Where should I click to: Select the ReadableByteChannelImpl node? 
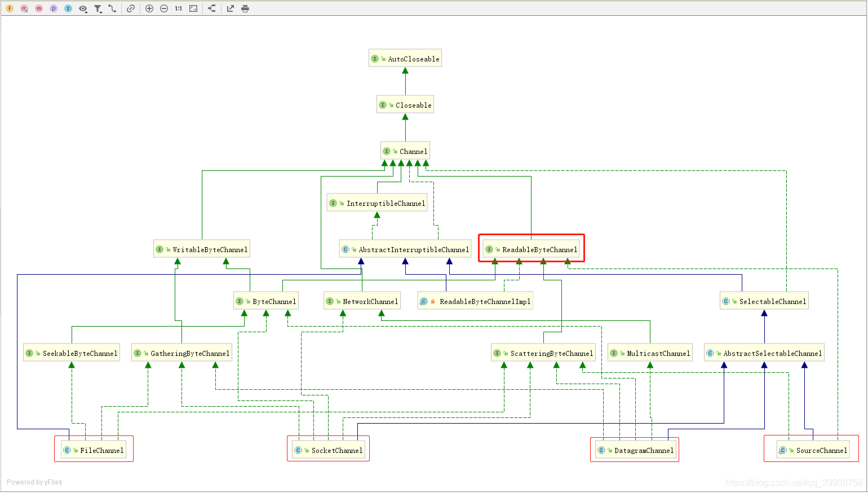tap(476, 301)
